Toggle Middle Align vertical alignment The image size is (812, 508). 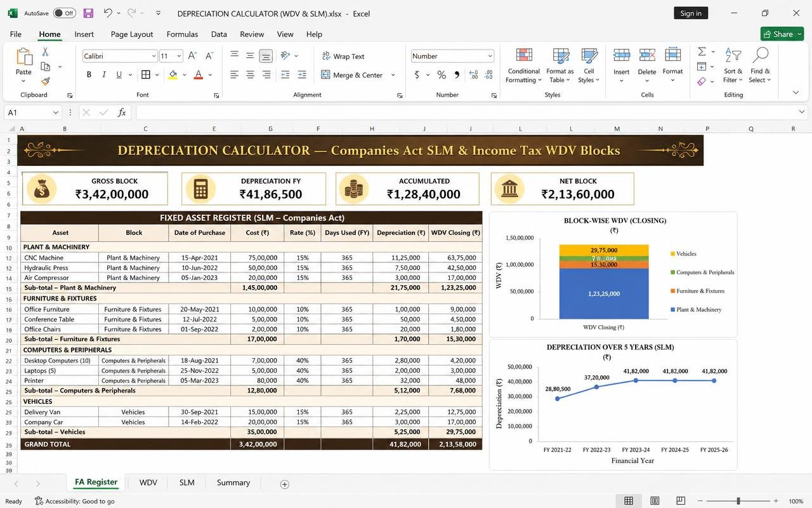pyautogui.click(x=250, y=55)
